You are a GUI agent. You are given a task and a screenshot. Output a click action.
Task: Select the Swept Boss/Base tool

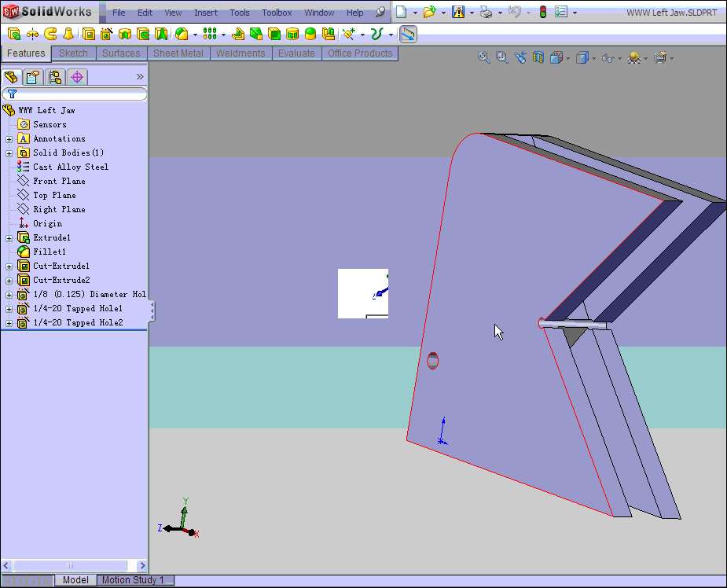point(50,34)
